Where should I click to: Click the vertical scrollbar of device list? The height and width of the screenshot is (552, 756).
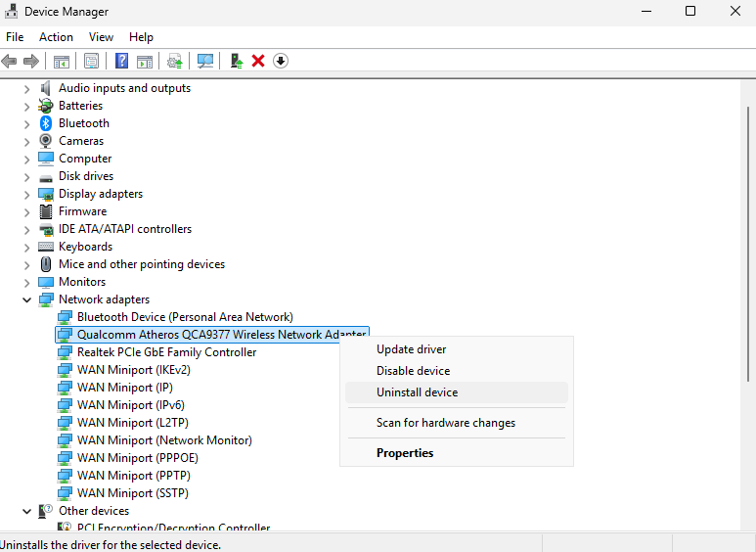(x=748, y=294)
